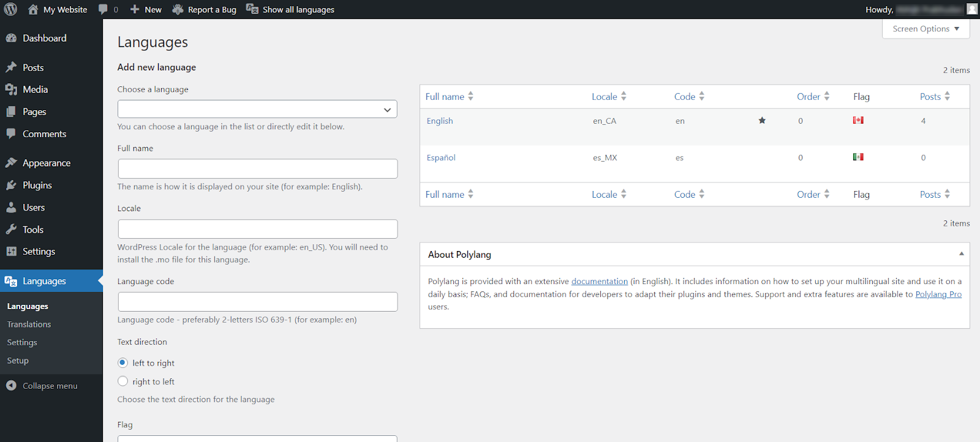This screenshot has height=442, width=980.
Task: Sort by Posts in table footer
Action: (x=935, y=195)
